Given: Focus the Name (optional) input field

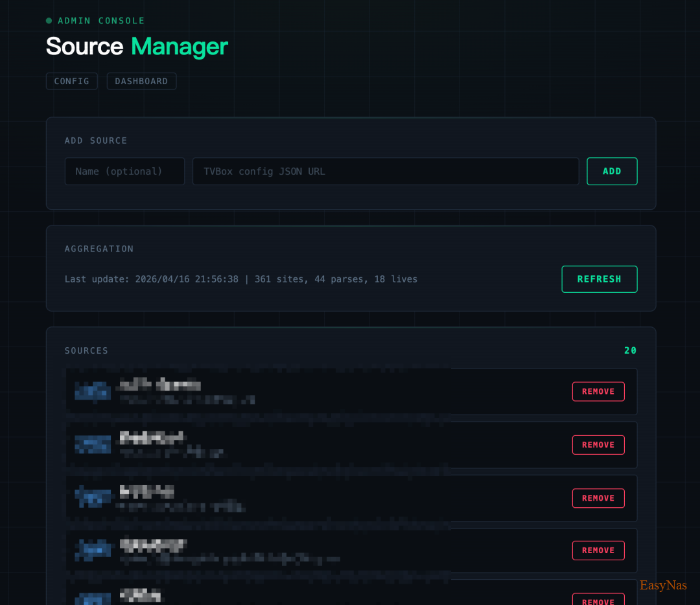Looking at the screenshot, I should tap(124, 171).
